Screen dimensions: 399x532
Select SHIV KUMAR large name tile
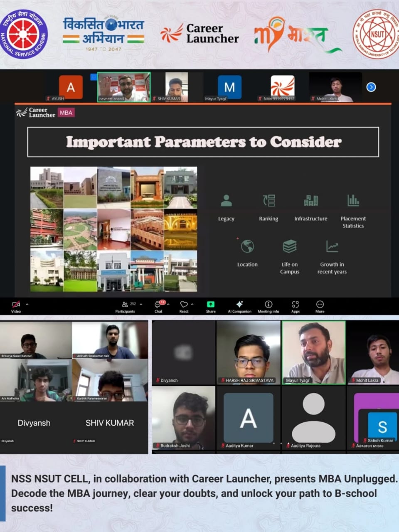coord(110,423)
